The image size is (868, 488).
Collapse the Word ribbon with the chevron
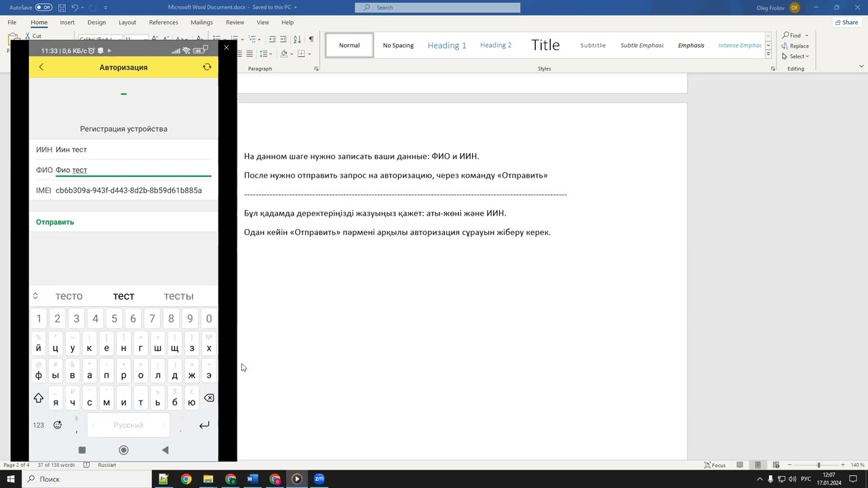pyautogui.click(x=861, y=66)
